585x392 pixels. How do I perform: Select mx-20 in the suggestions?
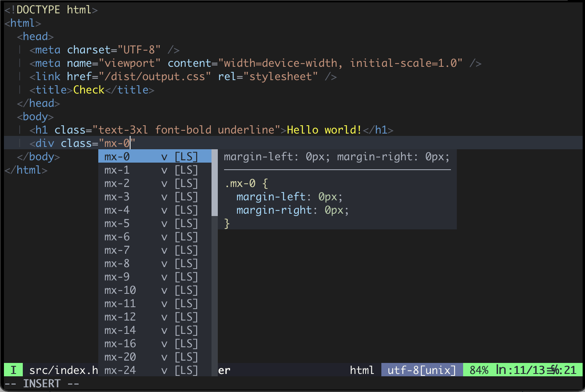pos(155,357)
